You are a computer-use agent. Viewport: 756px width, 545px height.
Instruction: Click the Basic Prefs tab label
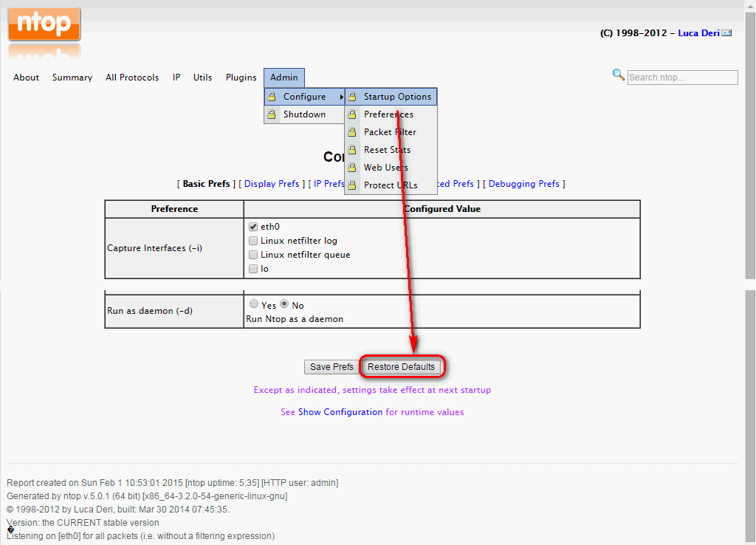(207, 184)
